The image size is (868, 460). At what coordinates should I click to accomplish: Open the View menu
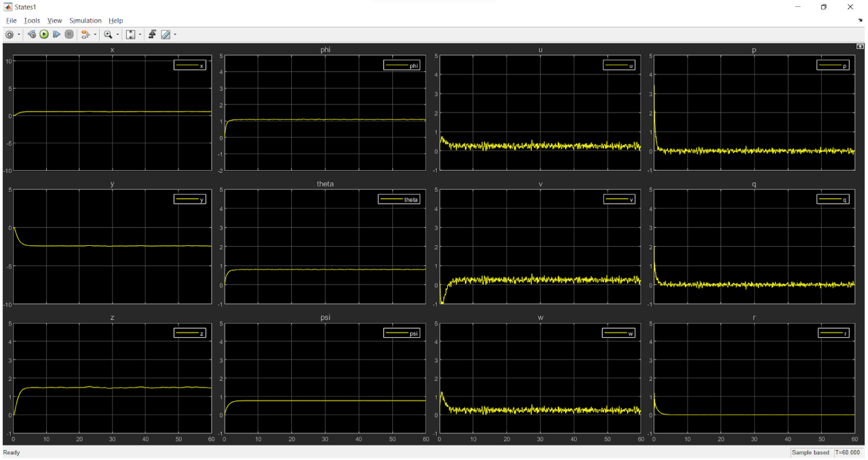click(x=54, y=21)
